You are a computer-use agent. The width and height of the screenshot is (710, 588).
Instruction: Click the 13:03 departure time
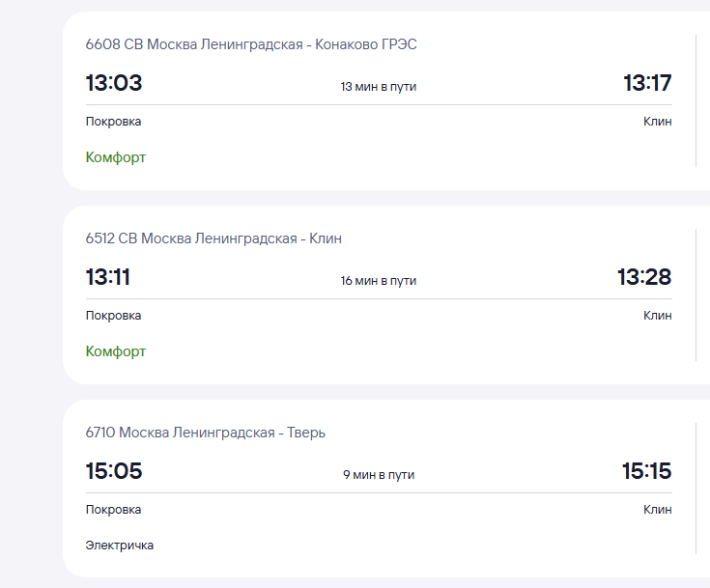[x=114, y=83]
